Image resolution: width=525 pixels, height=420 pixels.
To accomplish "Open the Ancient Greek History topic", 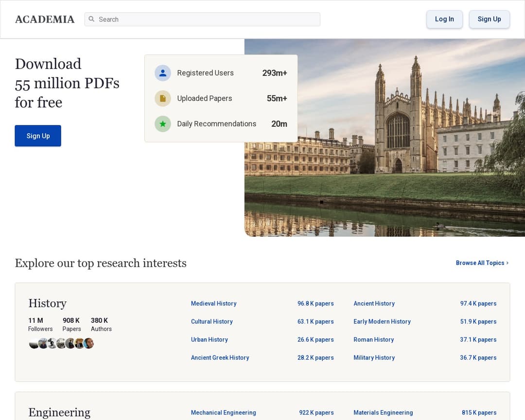I will click(220, 357).
